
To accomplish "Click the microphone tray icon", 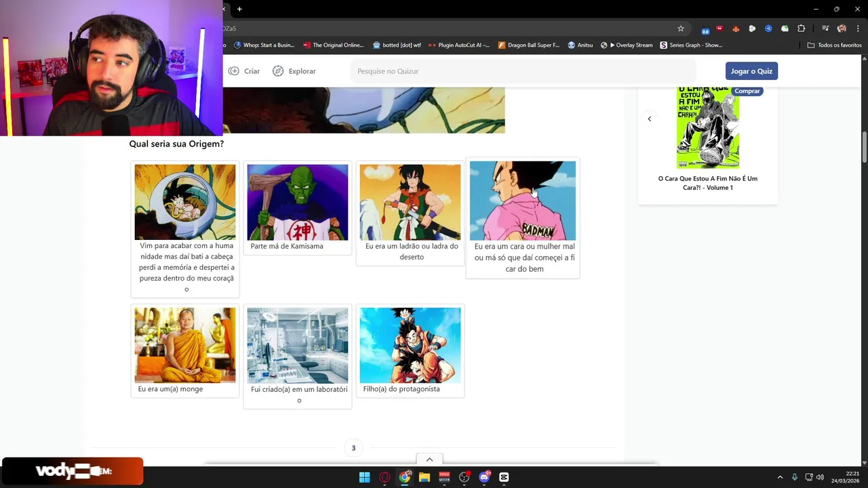I will click(x=795, y=477).
